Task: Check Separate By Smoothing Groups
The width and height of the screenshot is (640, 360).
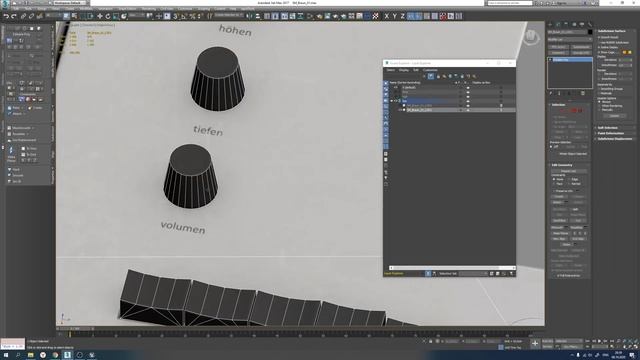Action: pos(599,89)
